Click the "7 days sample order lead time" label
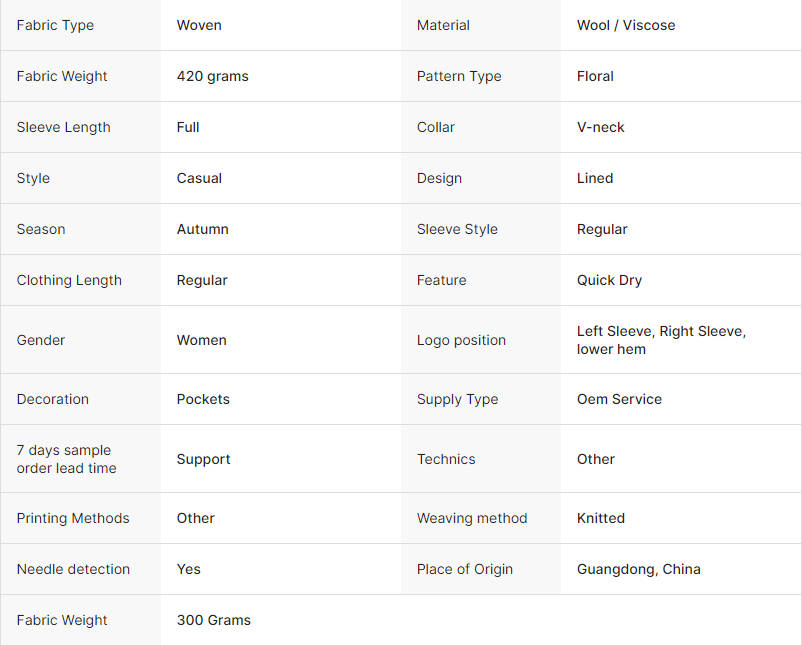 pos(66,459)
